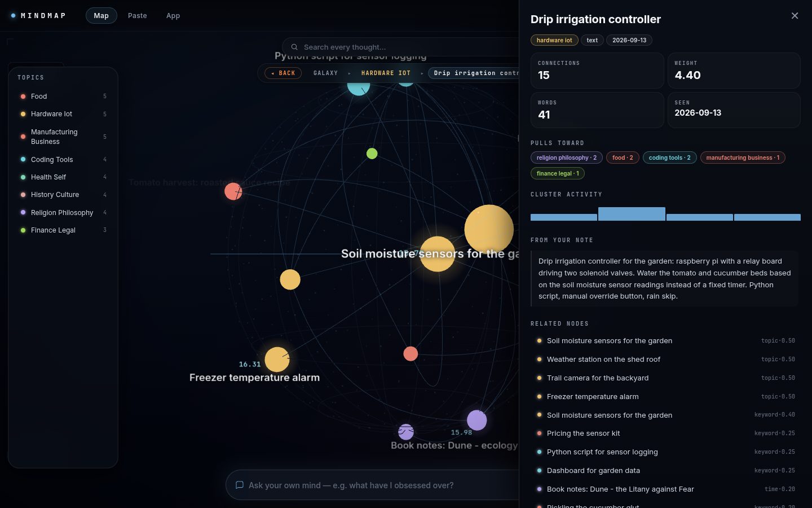Click the search magnifier icon
Screen dimensions: 812x508
[x=294, y=47]
